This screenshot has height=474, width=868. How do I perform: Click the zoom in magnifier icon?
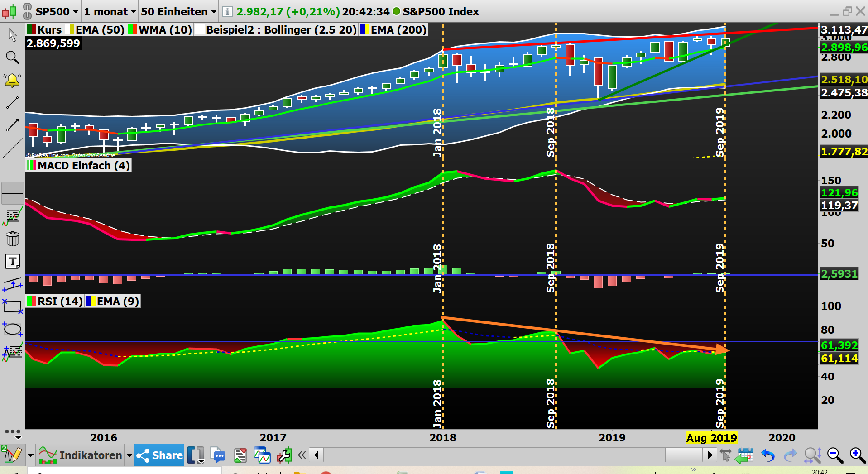(x=858, y=455)
